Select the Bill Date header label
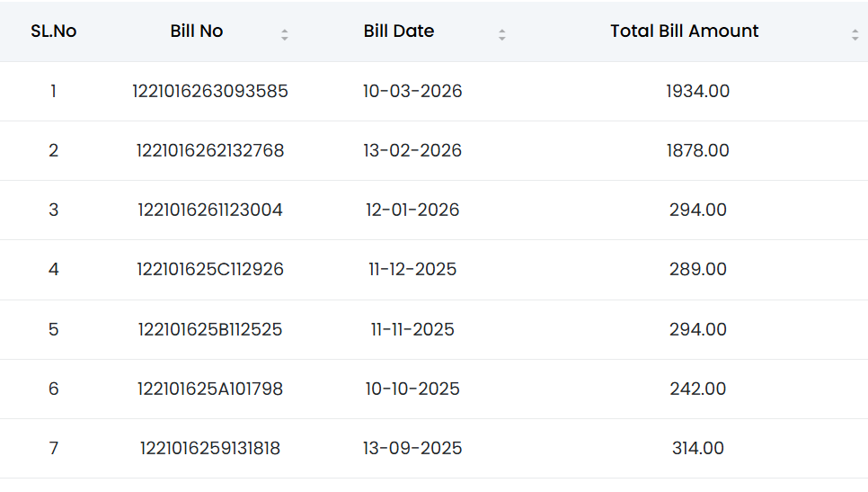868x492 pixels. click(x=399, y=31)
